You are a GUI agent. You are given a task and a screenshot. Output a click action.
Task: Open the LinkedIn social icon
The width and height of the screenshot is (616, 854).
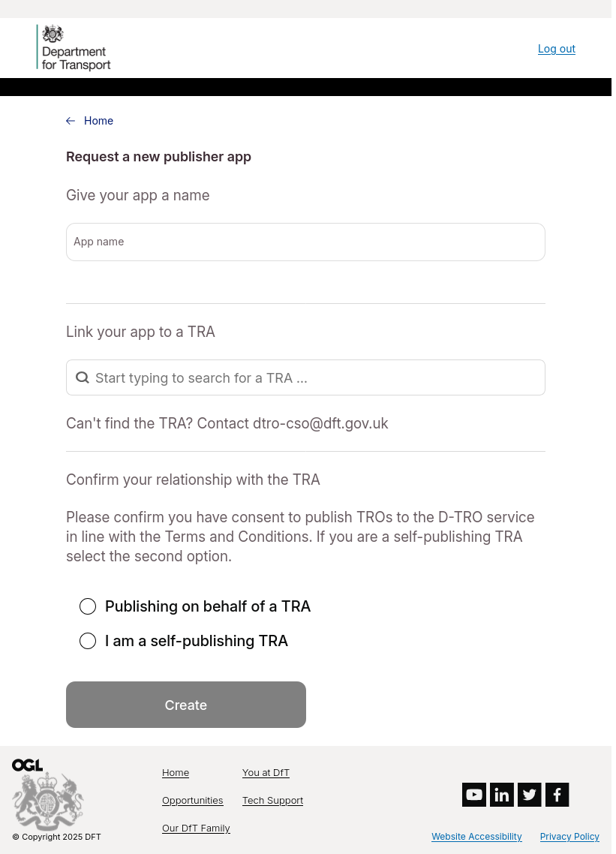coord(502,795)
